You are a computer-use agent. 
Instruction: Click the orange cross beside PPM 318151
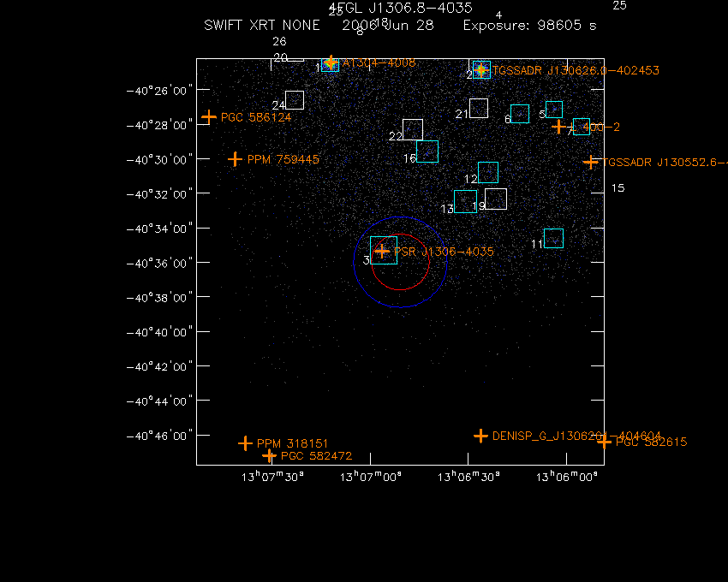coord(245,443)
